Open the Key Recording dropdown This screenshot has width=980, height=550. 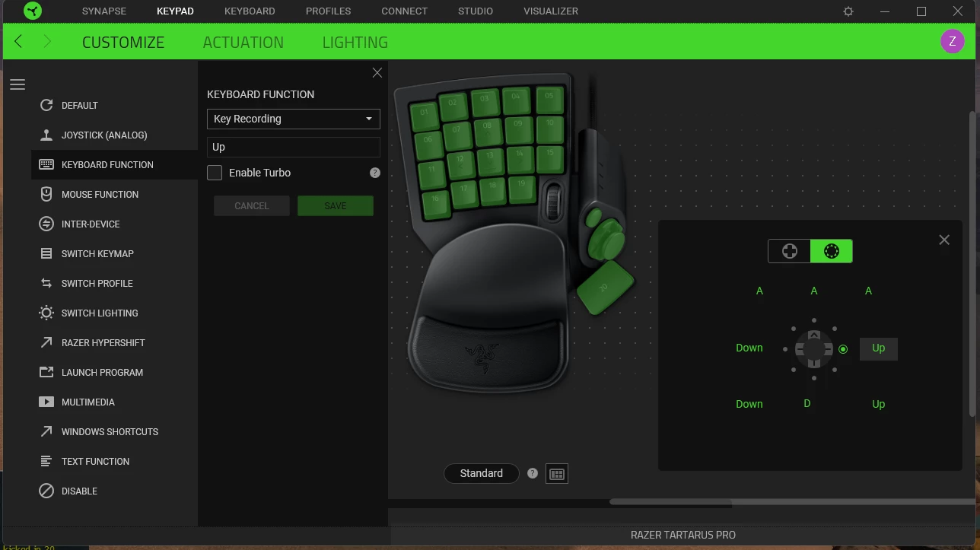point(293,119)
